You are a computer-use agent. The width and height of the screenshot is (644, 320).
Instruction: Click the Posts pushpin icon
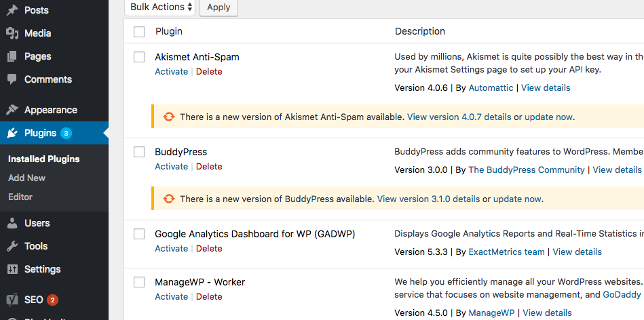click(x=12, y=10)
